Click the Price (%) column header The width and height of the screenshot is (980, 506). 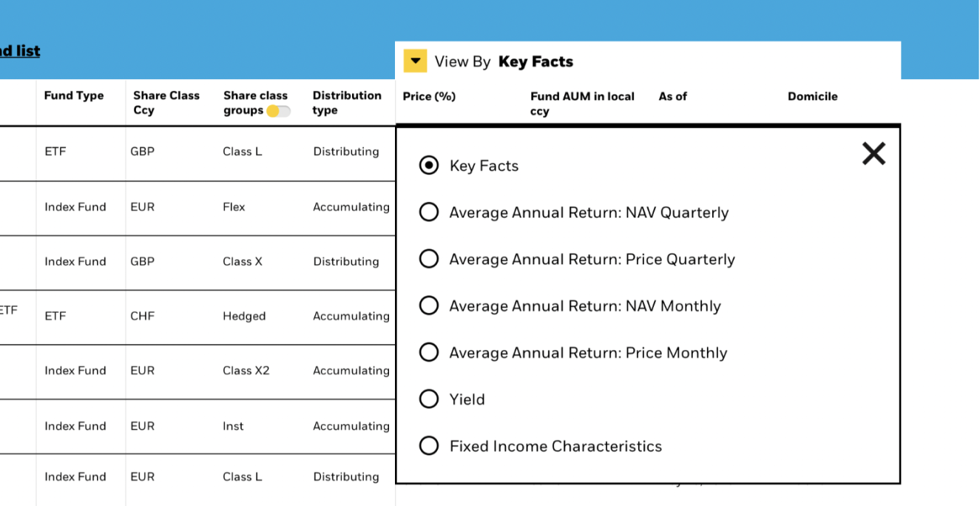pyautogui.click(x=429, y=96)
